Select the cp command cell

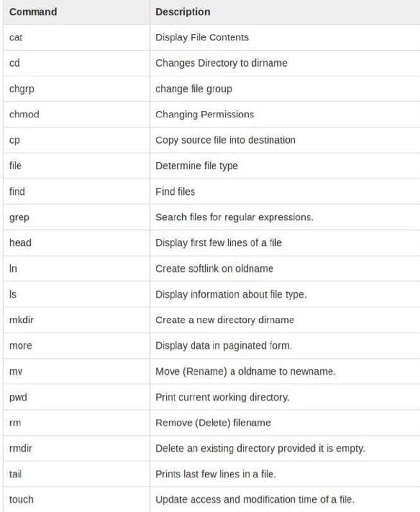tap(15, 140)
